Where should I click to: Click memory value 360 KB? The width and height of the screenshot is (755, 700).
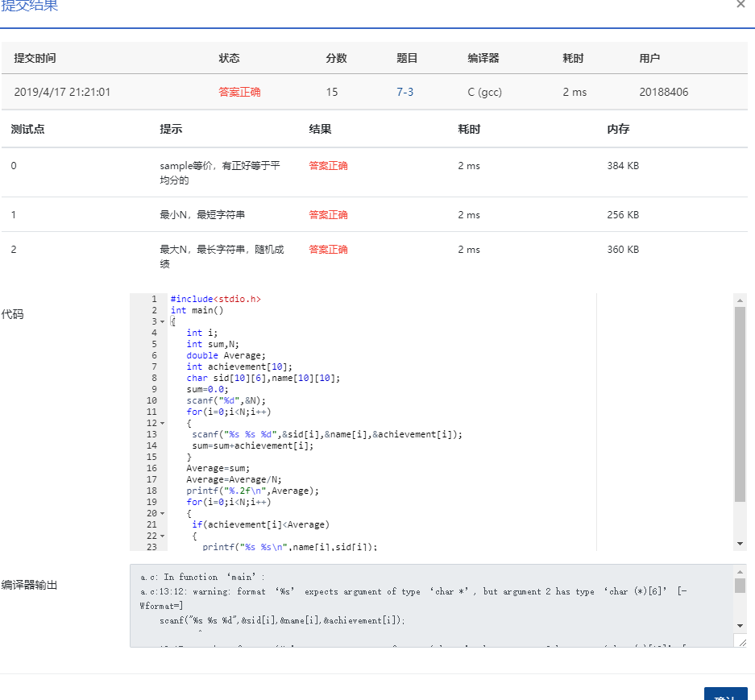pyautogui.click(x=623, y=250)
